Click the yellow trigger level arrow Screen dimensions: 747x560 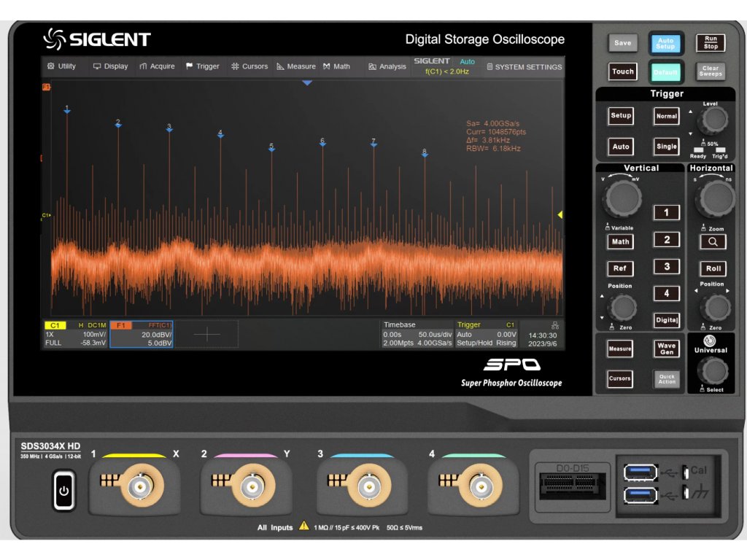[560, 215]
